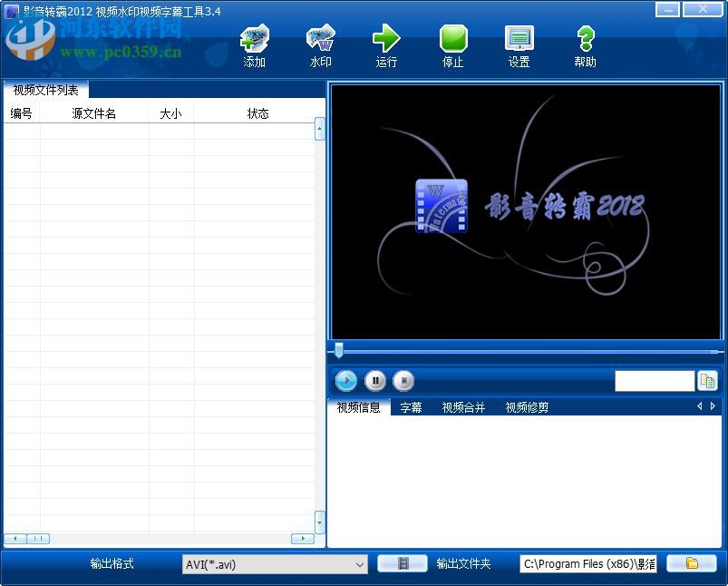Switch to the 字幕 subtitles tab
This screenshot has height=586, width=728.
(x=411, y=406)
